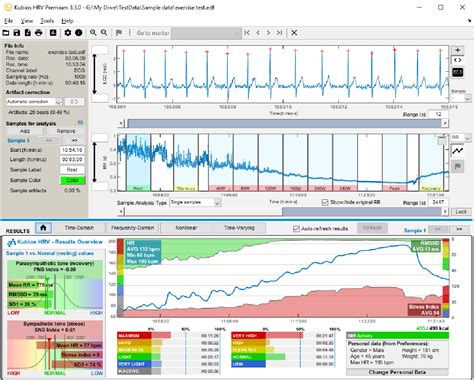This screenshot has width=474, height=380.
Task: Open the Tools menu
Action: pos(47,21)
